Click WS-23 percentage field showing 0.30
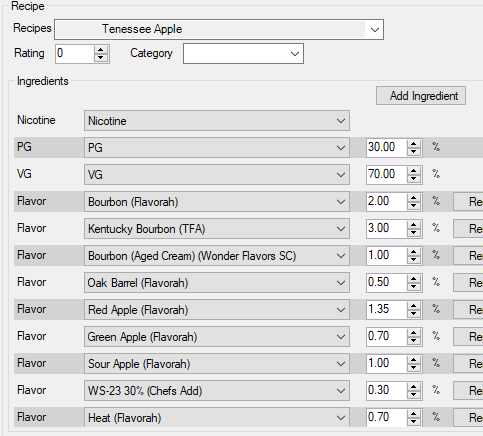The height and width of the screenshot is (436, 483). point(387,390)
